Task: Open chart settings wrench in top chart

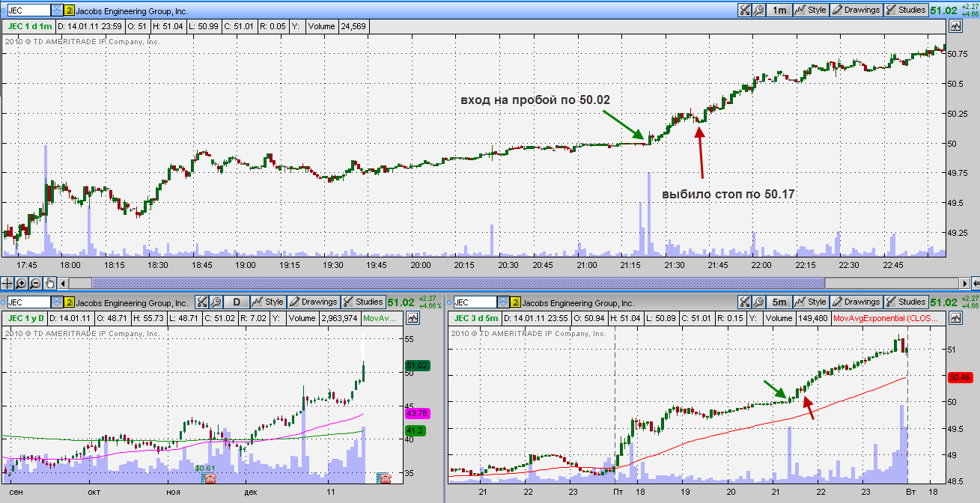Action: coord(758,10)
